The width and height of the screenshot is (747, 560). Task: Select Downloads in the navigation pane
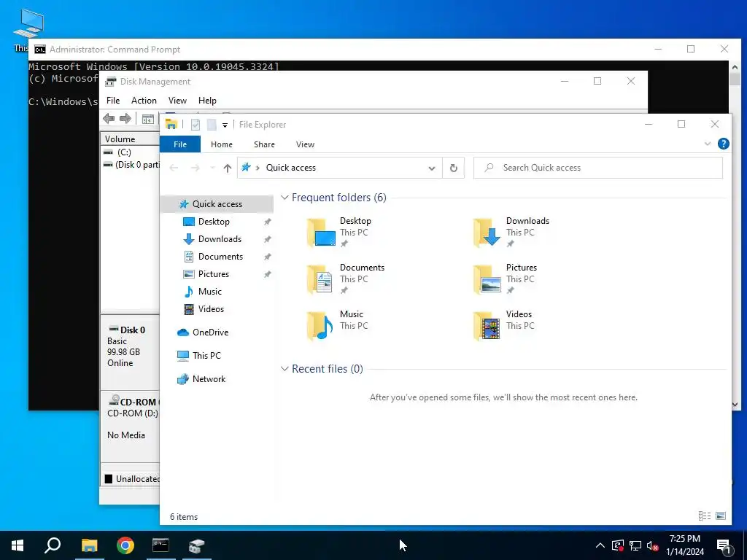pyautogui.click(x=220, y=239)
